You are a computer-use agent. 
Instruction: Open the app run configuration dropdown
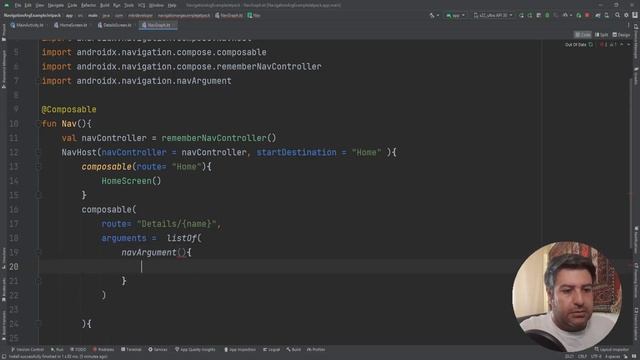(456, 16)
